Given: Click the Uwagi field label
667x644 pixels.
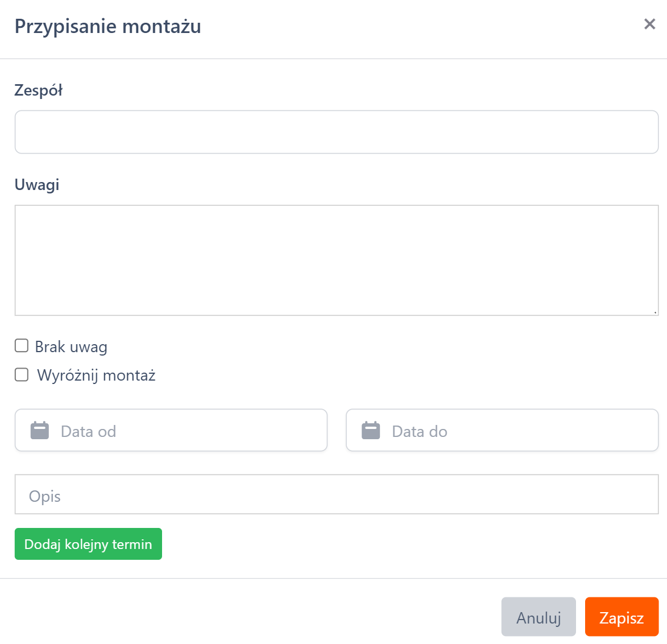Looking at the screenshot, I should point(37,184).
